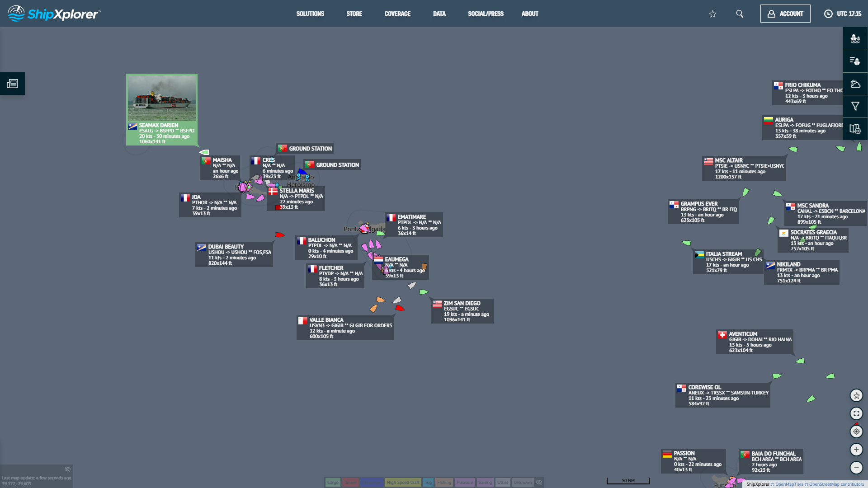Click the GROUND STATION label near CRES
The image size is (868, 488).
point(305,149)
